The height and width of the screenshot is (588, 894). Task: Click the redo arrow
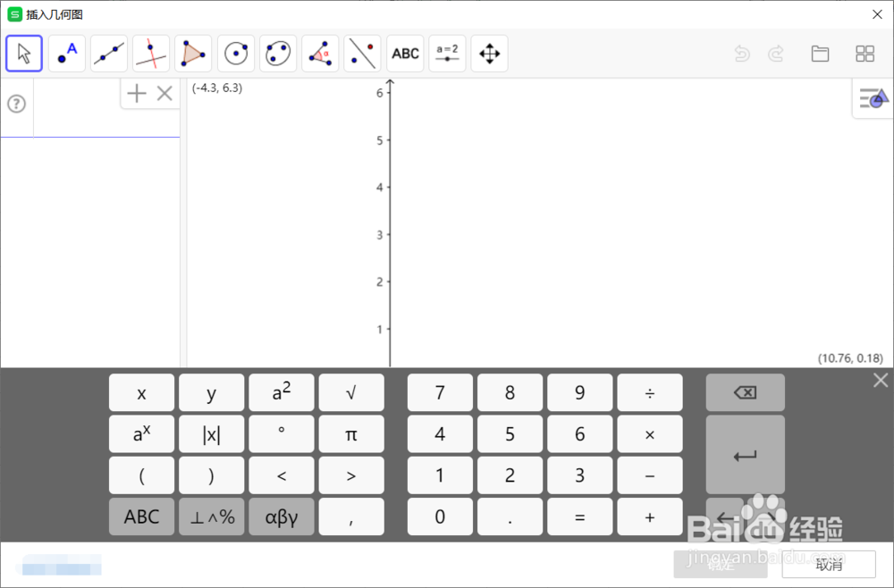point(776,55)
